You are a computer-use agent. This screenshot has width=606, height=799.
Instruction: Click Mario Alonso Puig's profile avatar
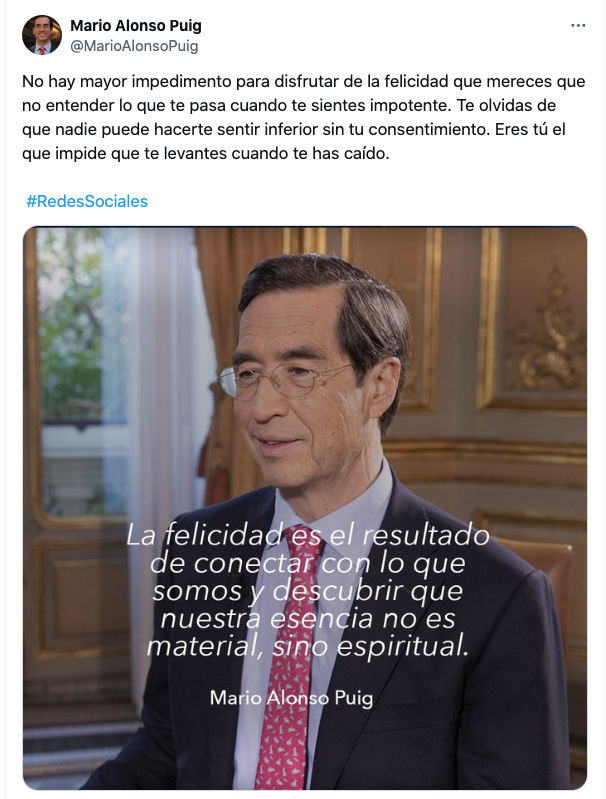coord(42,35)
